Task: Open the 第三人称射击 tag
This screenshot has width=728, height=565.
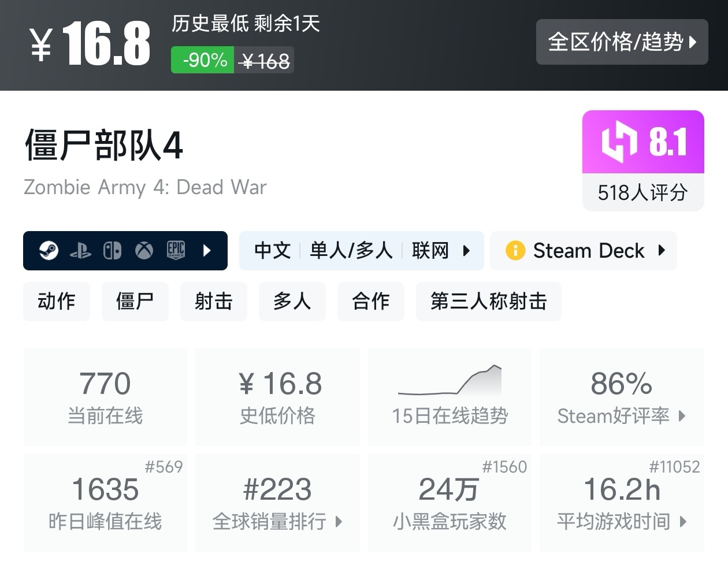Action: (x=488, y=302)
